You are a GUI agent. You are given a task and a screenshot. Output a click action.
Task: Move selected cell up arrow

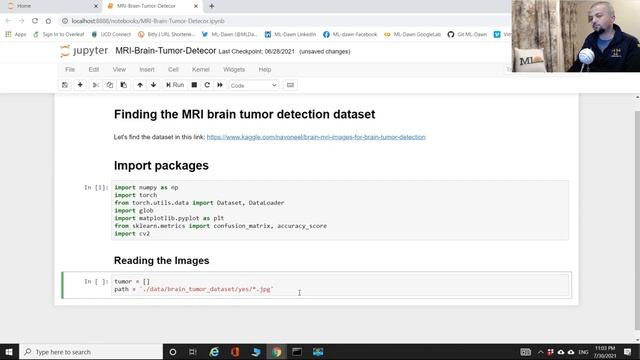pos(140,85)
